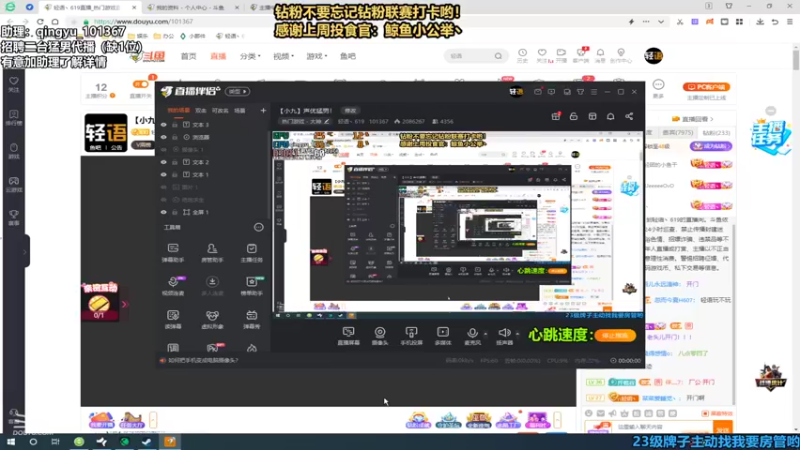
Task: Open 虚拟形象 tool in toolbox
Action: pos(212,319)
